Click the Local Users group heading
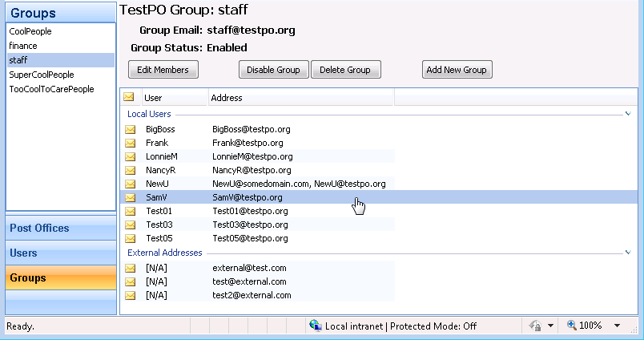The image size is (644, 340). point(149,114)
